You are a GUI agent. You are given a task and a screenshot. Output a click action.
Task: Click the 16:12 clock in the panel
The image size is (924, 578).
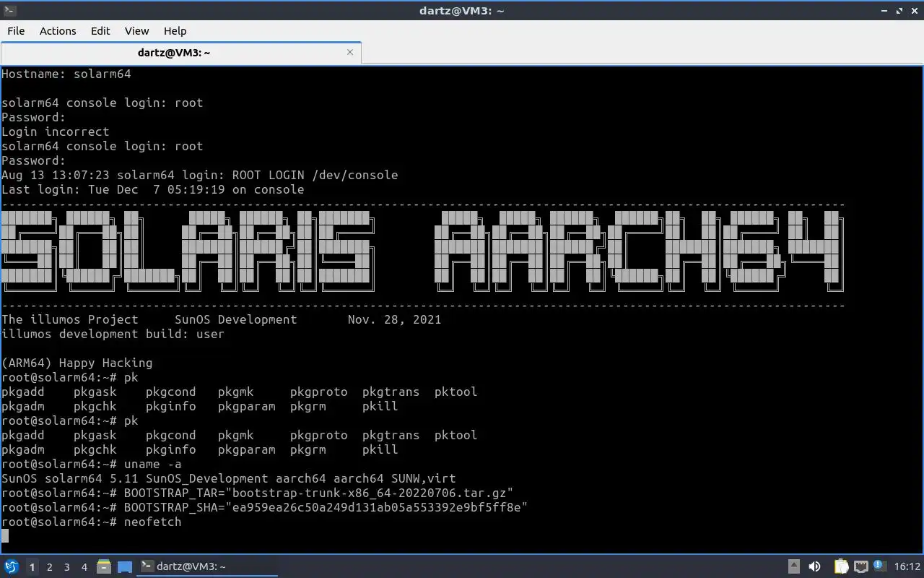click(907, 566)
